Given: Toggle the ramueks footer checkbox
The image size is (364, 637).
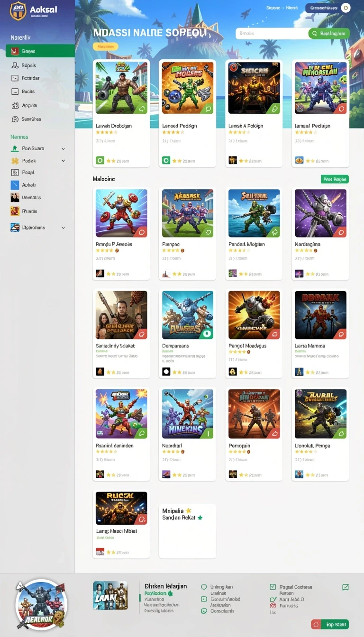Looking at the screenshot, I should [x=273, y=606].
